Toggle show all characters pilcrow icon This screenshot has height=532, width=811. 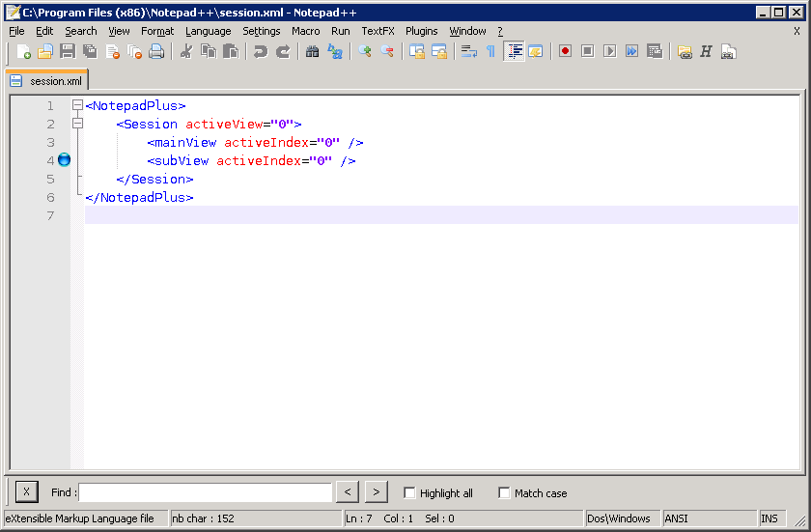tap(490, 52)
